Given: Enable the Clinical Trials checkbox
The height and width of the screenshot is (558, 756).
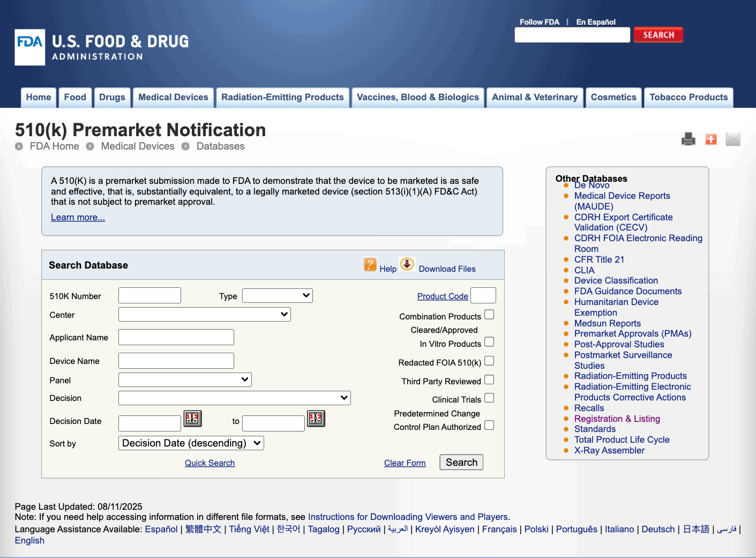Looking at the screenshot, I should tap(489, 398).
